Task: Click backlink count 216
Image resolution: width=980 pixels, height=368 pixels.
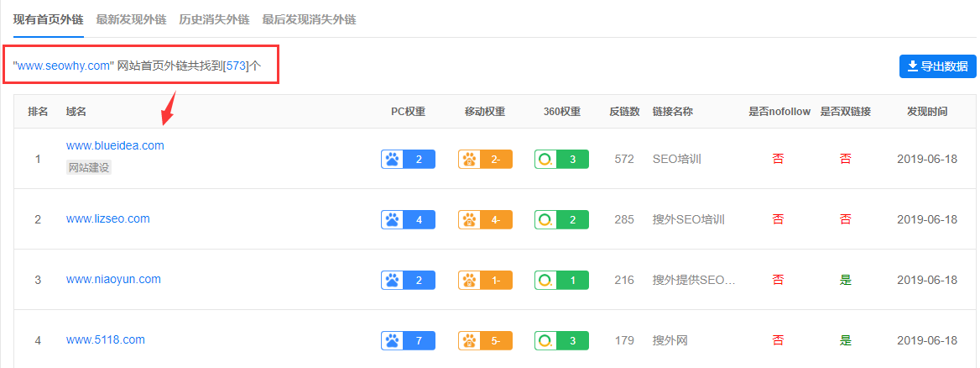Action: click(624, 281)
